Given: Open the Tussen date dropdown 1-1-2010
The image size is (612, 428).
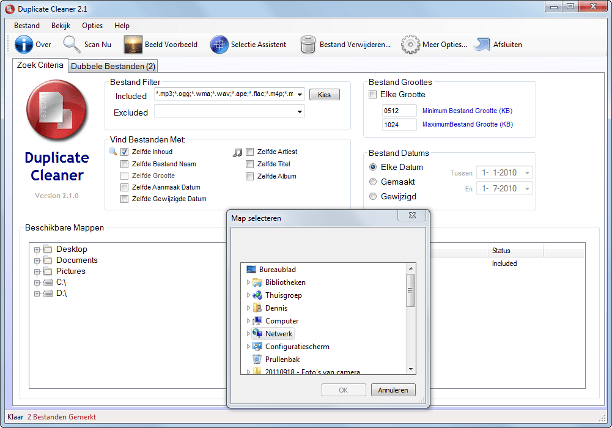Looking at the screenshot, I should pyautogui.click(x=527, y=172).
